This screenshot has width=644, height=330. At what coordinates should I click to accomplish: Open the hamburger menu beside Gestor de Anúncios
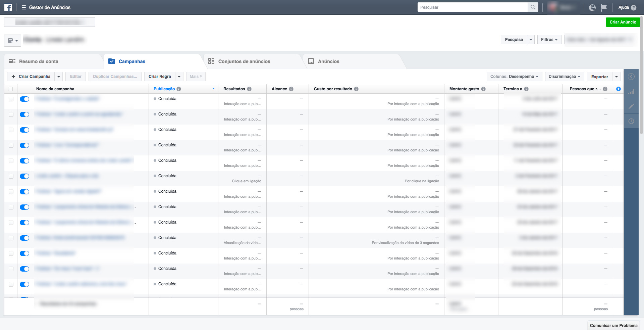[23, 7]
